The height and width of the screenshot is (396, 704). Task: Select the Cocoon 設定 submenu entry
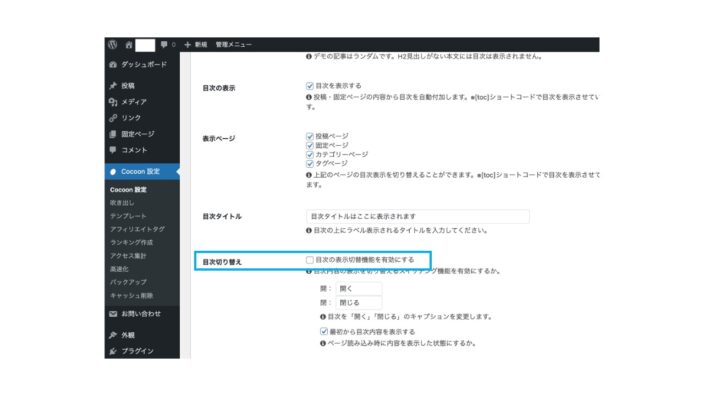(x=128, y=190)
